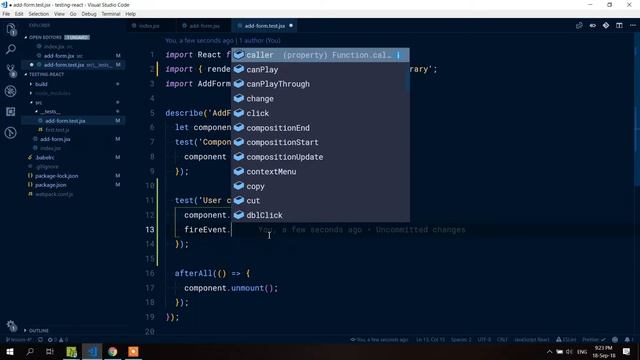Show details of the 'caller' suggestion via info icon
Image resolution: width=640 pixels, height=360 pixels.
(x=399, y=55)
